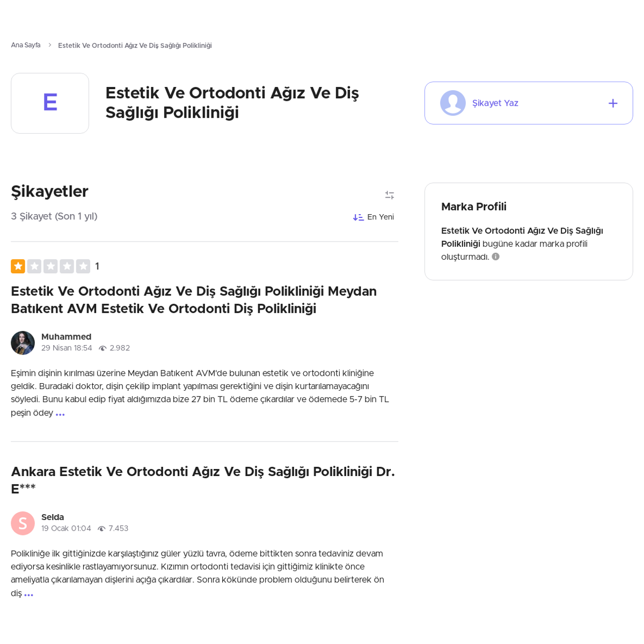Image resolution: width=644 pixels, height=644 pixels.
Task: Click the info icon in Marka Profili
Action: (x=495, y=257)
